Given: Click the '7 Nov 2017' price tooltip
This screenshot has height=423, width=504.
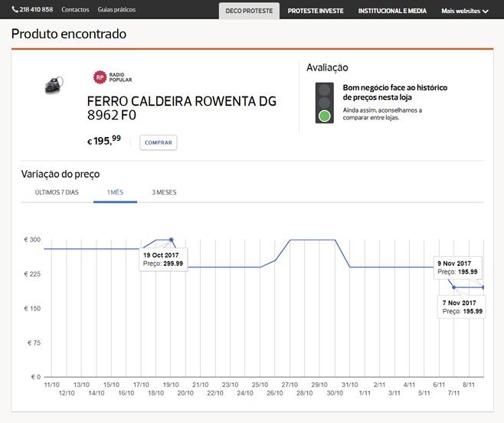Looking at the screenshot, I should pos(462,307).
